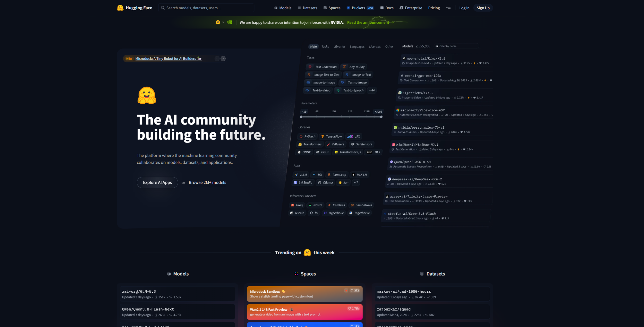Toggle the Image-Text-to-Text task filter
Screen dimensions: 644x327
tap(324, 75)
